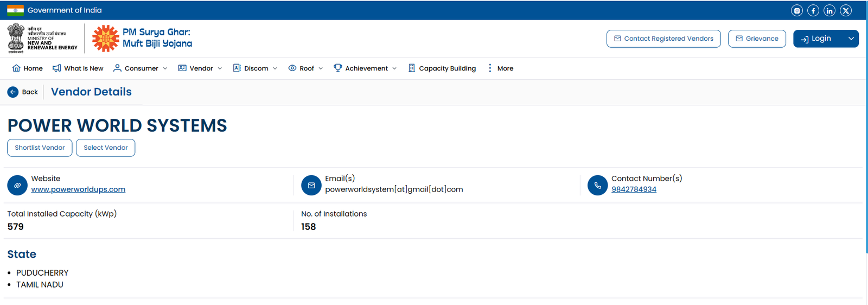Click Contact Registered Vendors button

pyautogui.click(x=663, y=39)
